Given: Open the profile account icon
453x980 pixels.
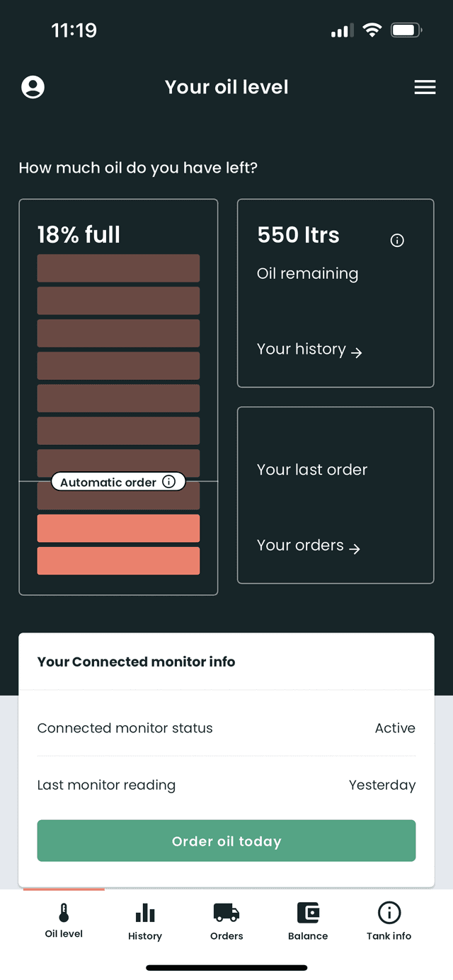Looking at the screenshot, I should tap(33, 87).
